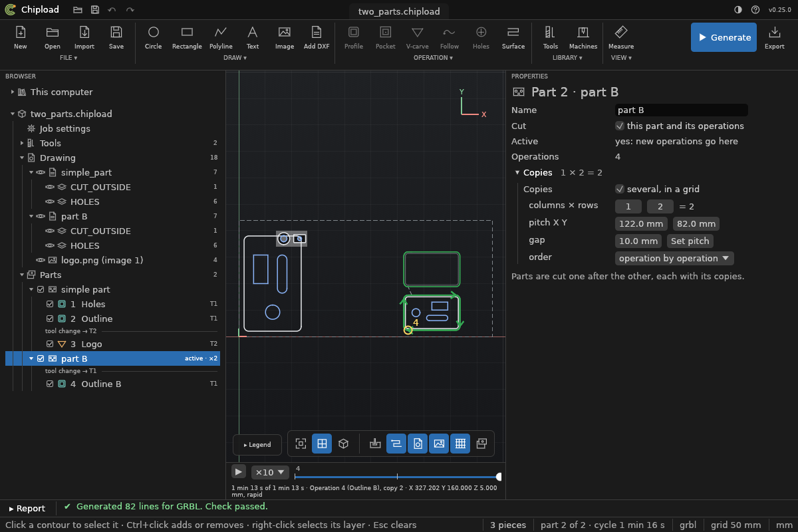The image size is (798, 532).
Task: Click the copies overlay icon in the viewport toolbar
Action: click(x=481, y=444)
